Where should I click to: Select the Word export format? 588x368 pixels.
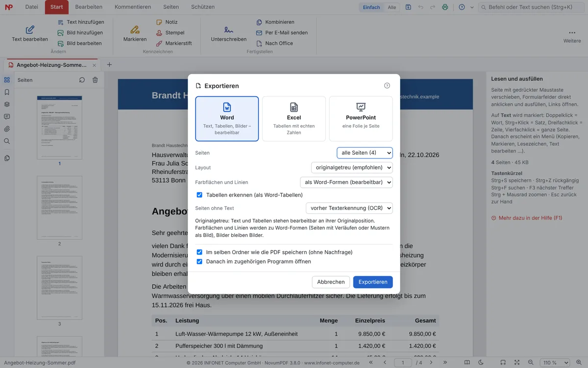[x=227, y=119]
